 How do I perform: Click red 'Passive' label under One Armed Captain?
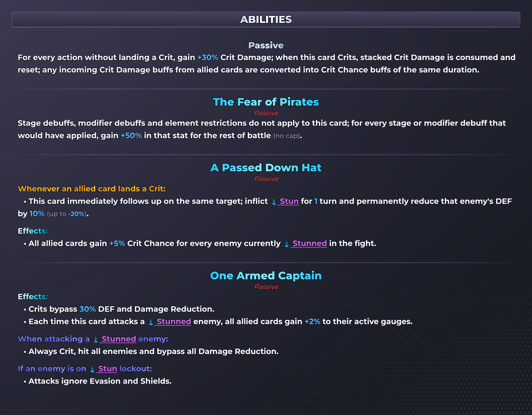pyautogui.click(x=266, y=287)
